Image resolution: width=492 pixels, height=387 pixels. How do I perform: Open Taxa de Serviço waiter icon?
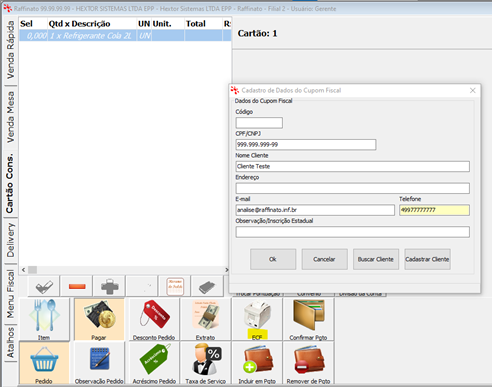point(205,363)
